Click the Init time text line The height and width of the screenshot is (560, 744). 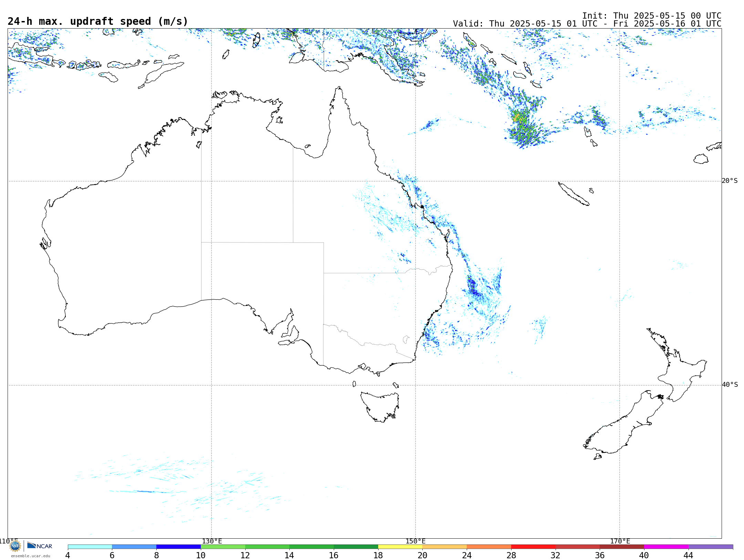click(x=652, y=16)
